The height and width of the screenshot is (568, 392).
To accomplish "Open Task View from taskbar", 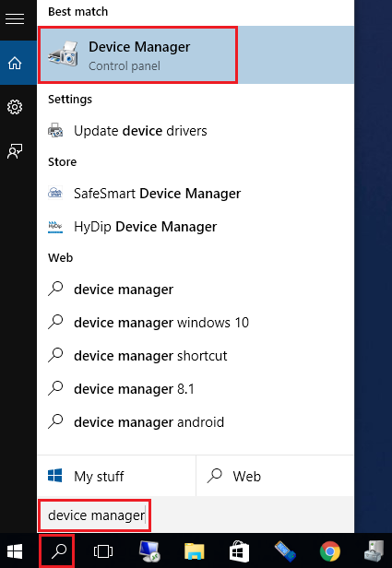I will [x=103, y=551].
